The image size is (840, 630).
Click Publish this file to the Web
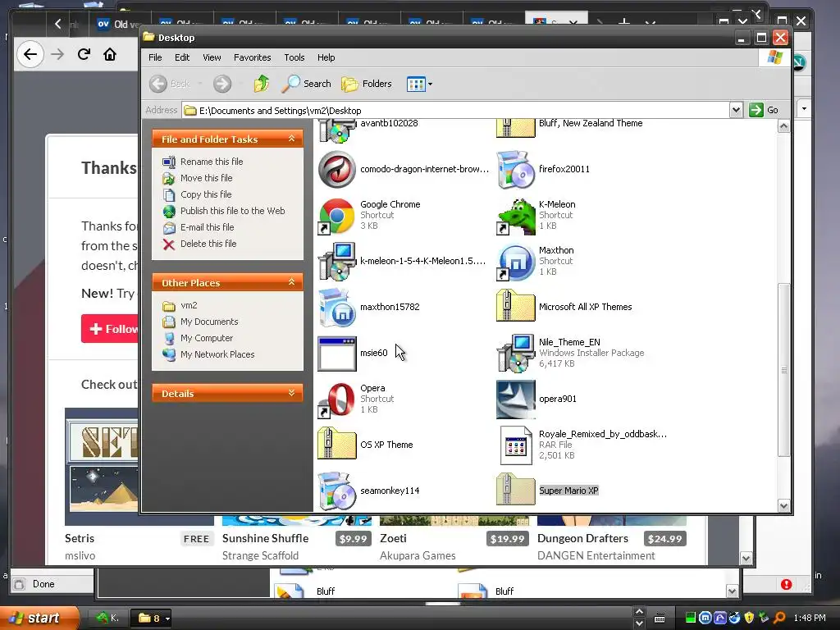pos(232,211)
